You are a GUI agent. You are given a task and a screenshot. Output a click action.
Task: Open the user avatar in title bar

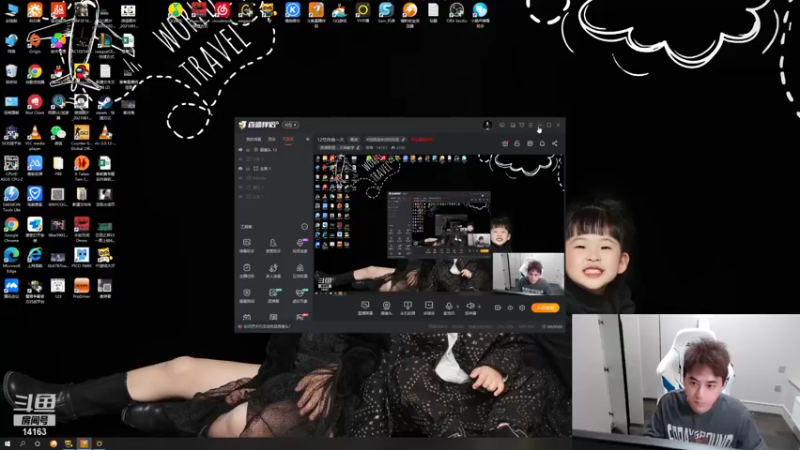pyautogui.click(x=487, y=124)
